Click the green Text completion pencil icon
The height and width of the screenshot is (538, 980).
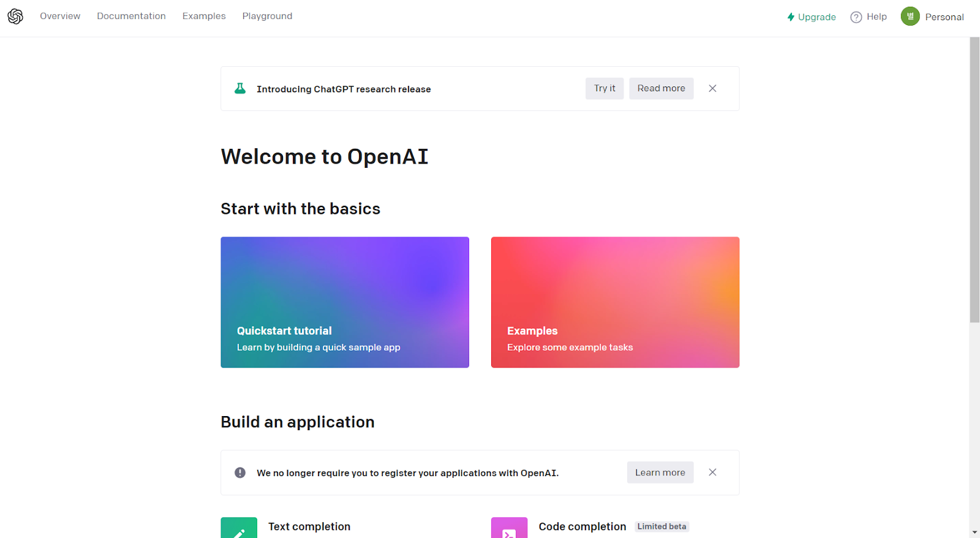tap(239, 528)
